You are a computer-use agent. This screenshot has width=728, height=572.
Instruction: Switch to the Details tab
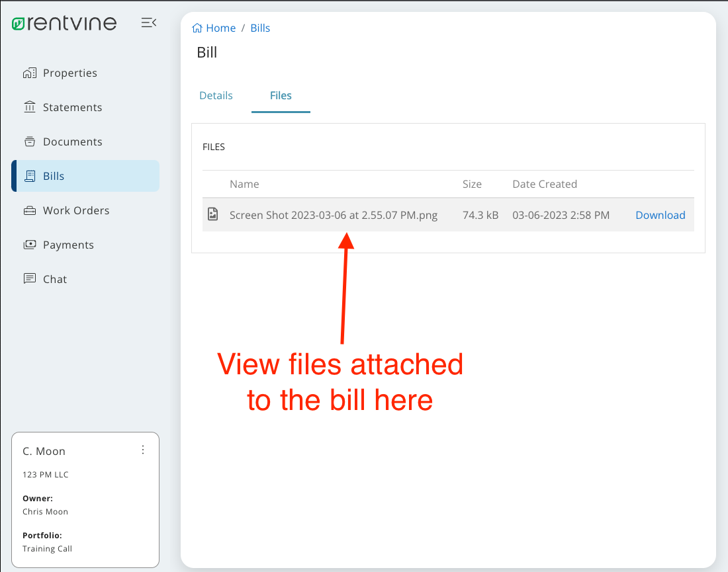(216, 95)
